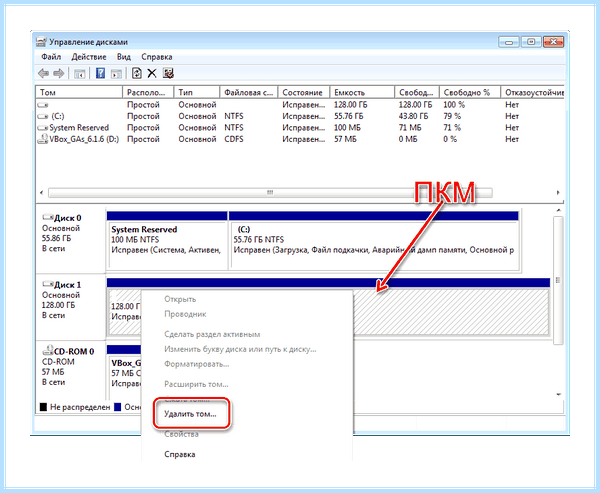The width and height of the screenshot is (600, 493).
Task: Click the blue Основной legend swatch
Action: (118, 407)
